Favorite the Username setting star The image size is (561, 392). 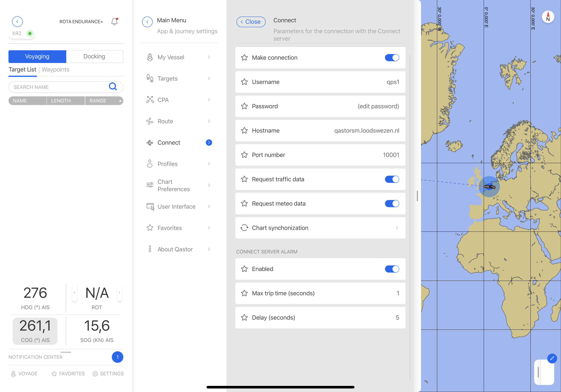[x=244, y=82]
